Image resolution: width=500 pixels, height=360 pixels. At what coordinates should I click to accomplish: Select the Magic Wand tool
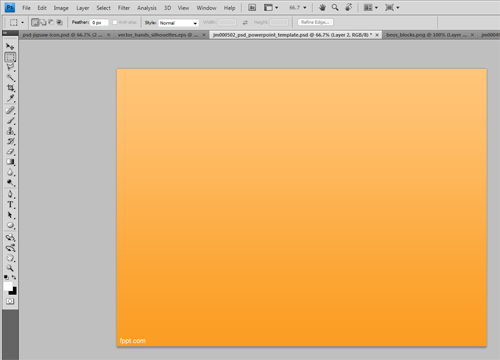coord(11,78)
